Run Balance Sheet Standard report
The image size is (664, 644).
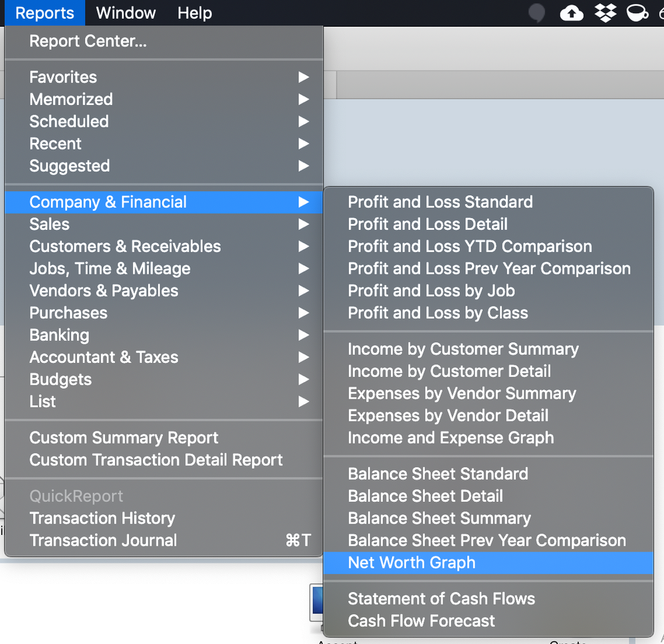coord(489,474)
